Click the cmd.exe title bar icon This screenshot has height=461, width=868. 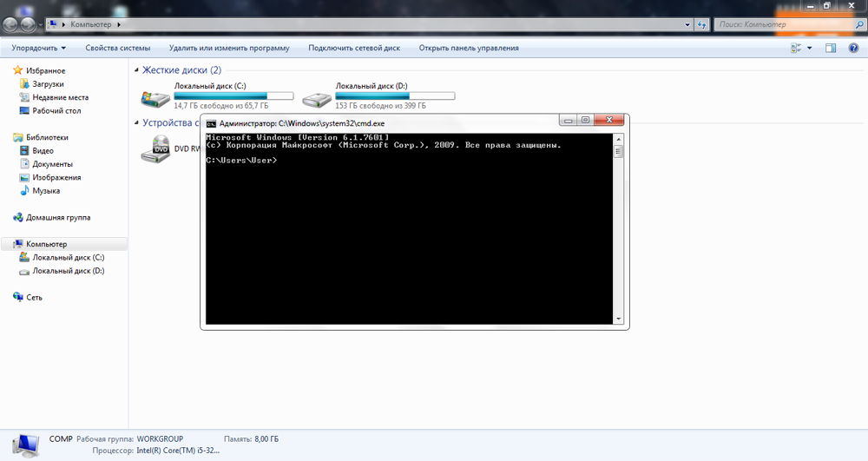tap(211, 124)
